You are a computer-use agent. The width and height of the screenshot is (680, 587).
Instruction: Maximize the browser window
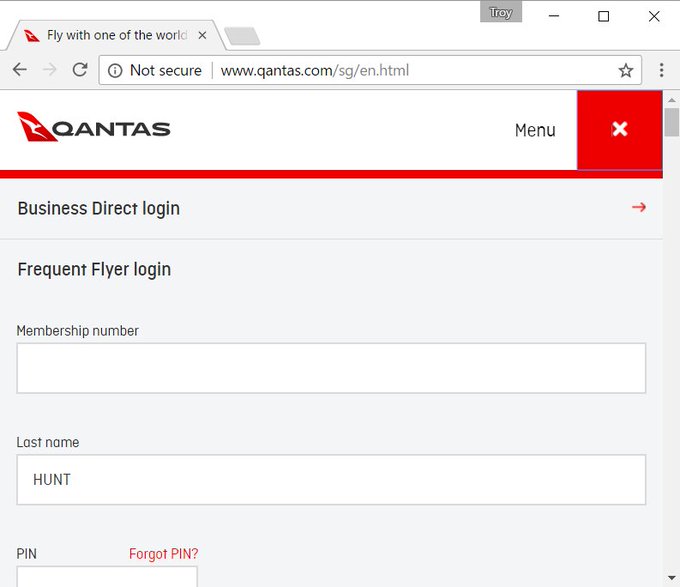click(603, 16)
